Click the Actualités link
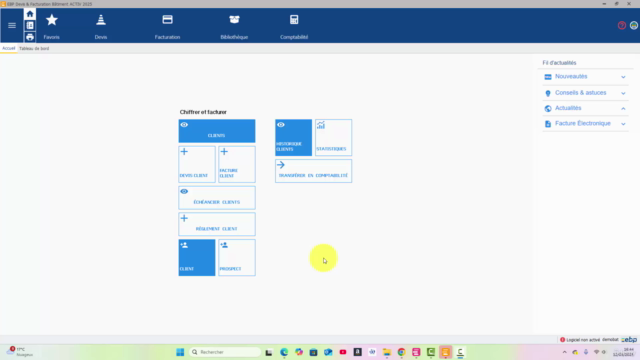Image resolution: width=640 pixels, height=360 pixels. pos(568,108)
